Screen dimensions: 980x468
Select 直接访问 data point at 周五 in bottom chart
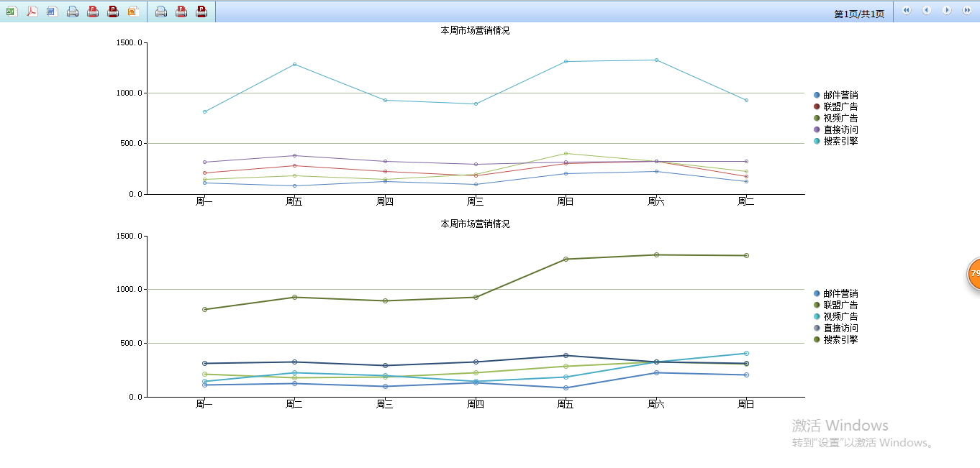coord(566,355)
